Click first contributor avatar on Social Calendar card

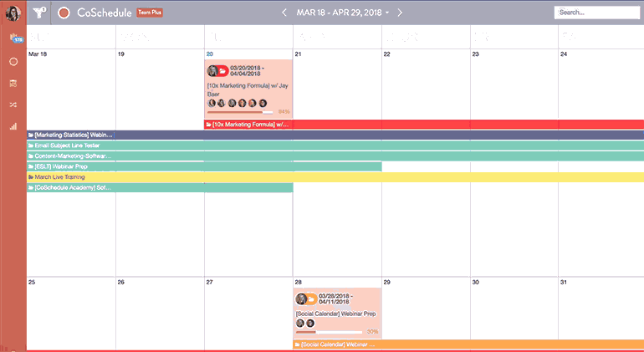(x=300, y=324)
